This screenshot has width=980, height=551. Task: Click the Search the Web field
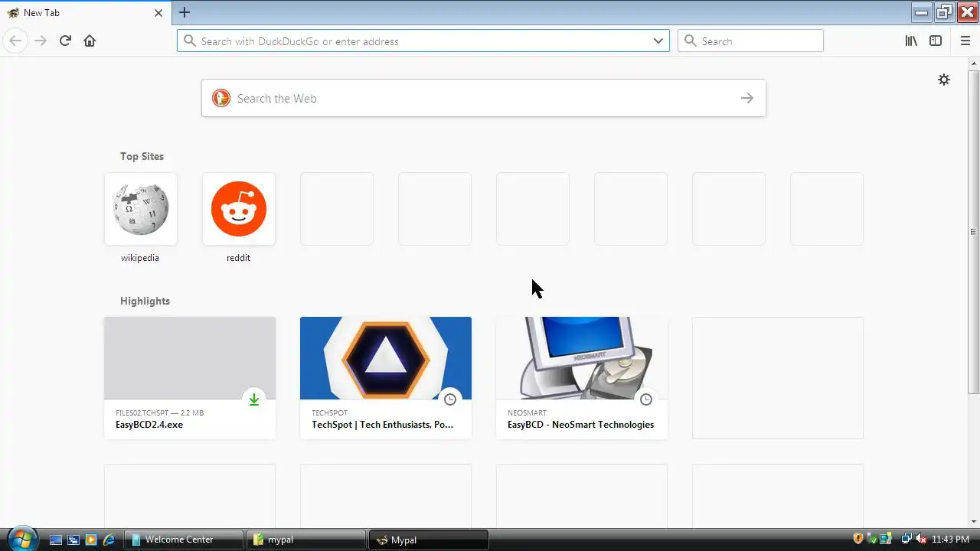pos(484,98)
